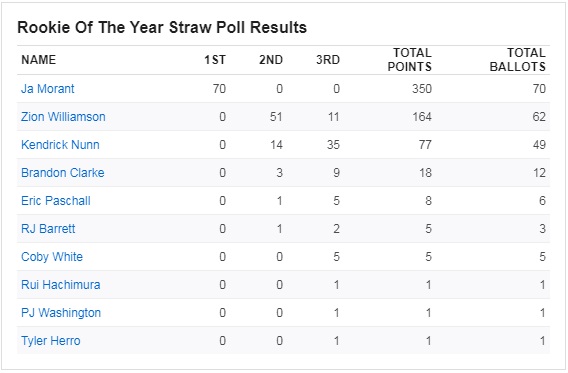568x373 pixels.
Task: Click Zion Williamson's 164 total points cell
Action: 422,117
